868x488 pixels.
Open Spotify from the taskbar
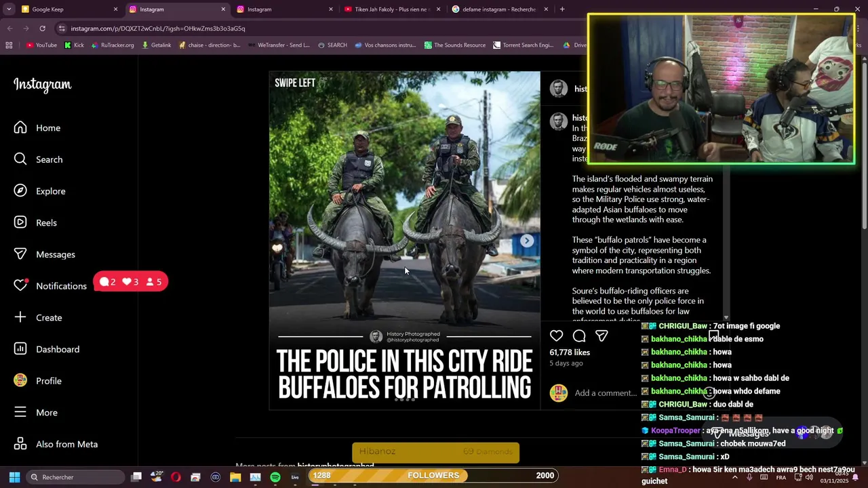[x=275, y=477]
